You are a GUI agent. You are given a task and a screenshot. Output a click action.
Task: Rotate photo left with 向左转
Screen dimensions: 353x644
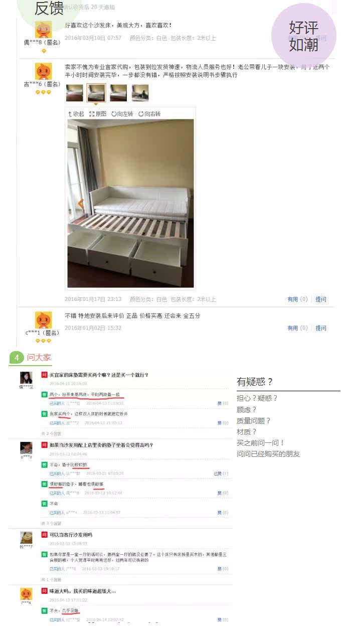point(122,114)
